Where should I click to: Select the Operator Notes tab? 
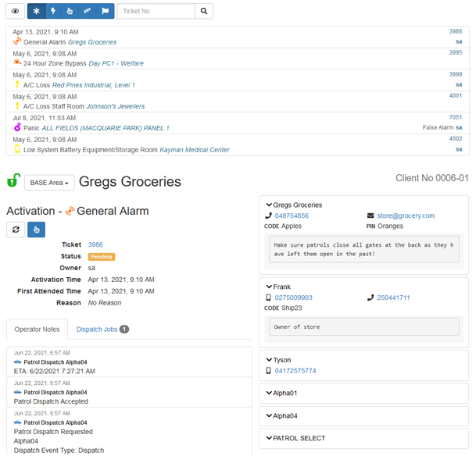click(x=37, y=330)
